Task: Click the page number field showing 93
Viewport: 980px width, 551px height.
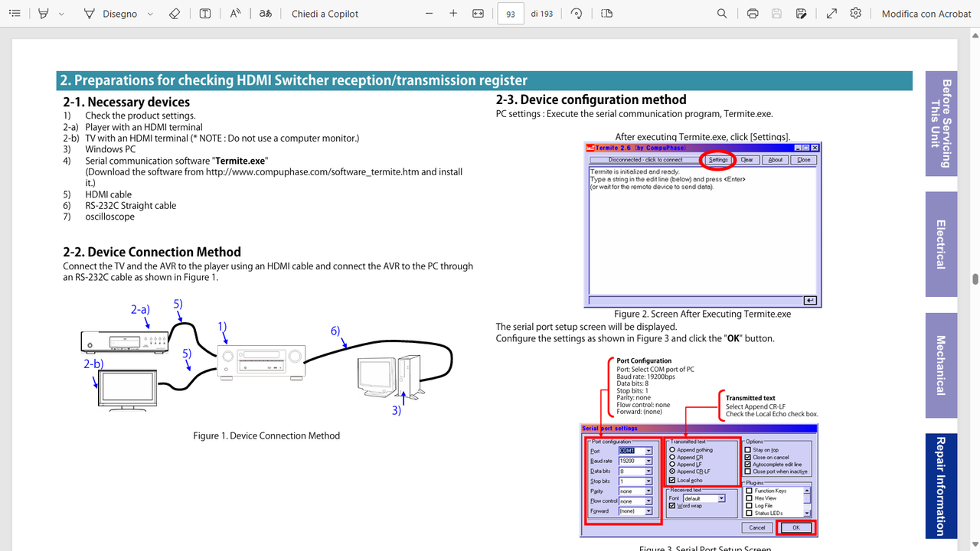Action: coord(510,14)
